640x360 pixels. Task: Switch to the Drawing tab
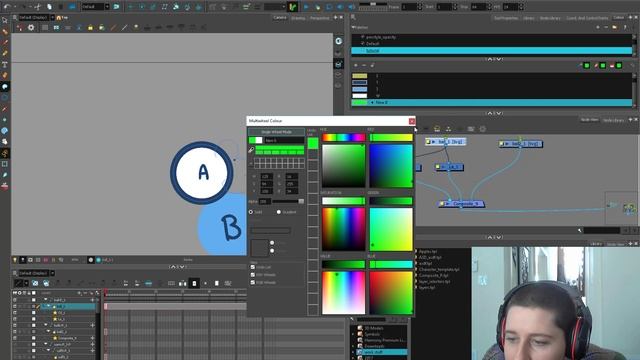(x=298, y=18)
